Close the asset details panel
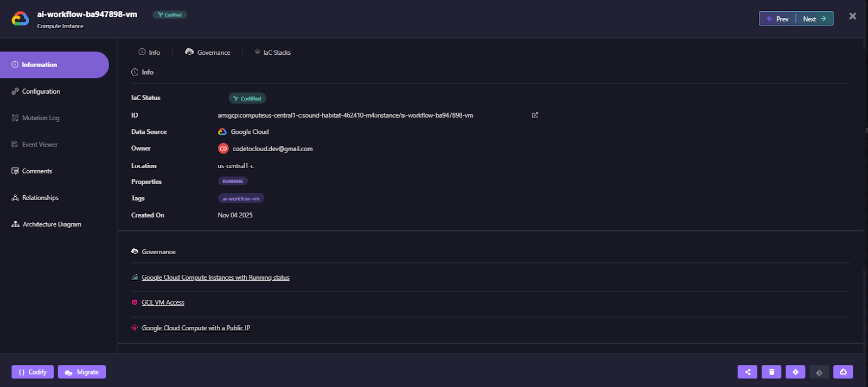This screenshot has width=868, height=387. point(852,16)
